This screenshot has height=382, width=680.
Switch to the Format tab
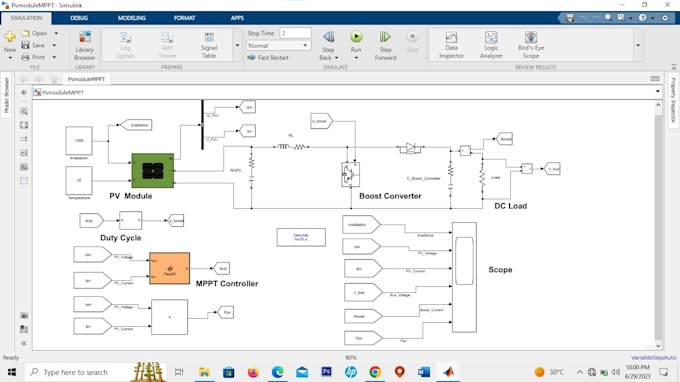184,18
